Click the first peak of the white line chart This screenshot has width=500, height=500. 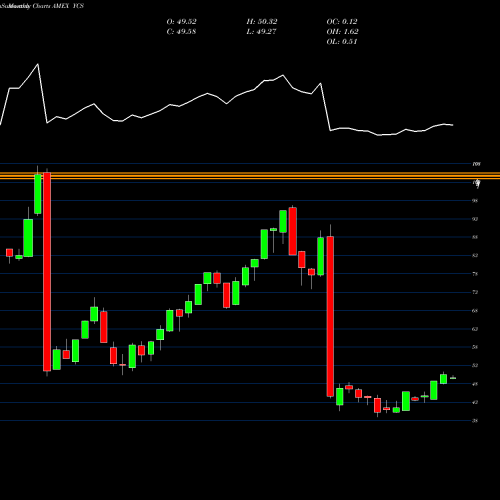pos(38,64)
